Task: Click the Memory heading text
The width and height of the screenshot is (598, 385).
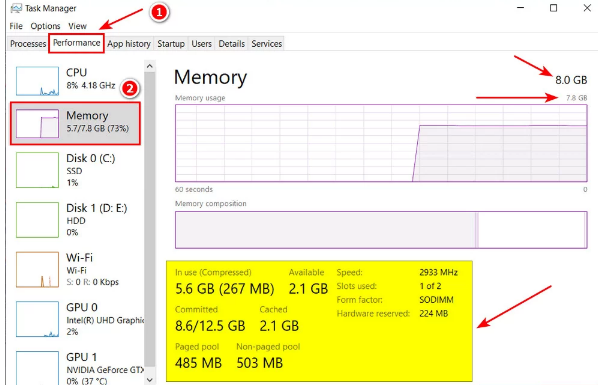Action: coord(211,77)
